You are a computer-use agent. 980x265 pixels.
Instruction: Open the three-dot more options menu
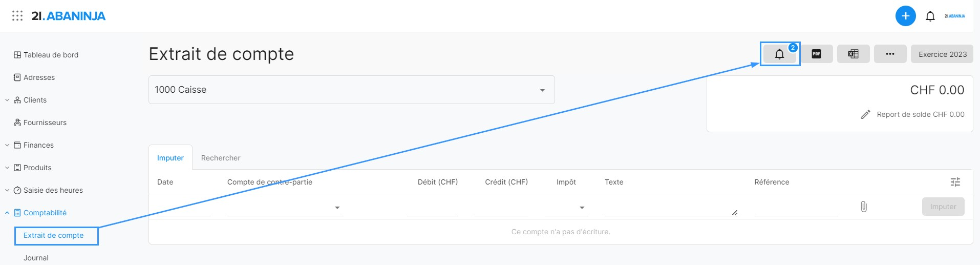click(890, 54)
